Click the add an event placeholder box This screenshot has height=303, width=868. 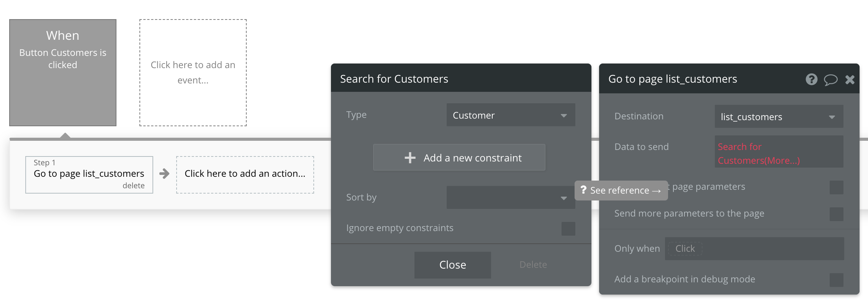point(193,73)
